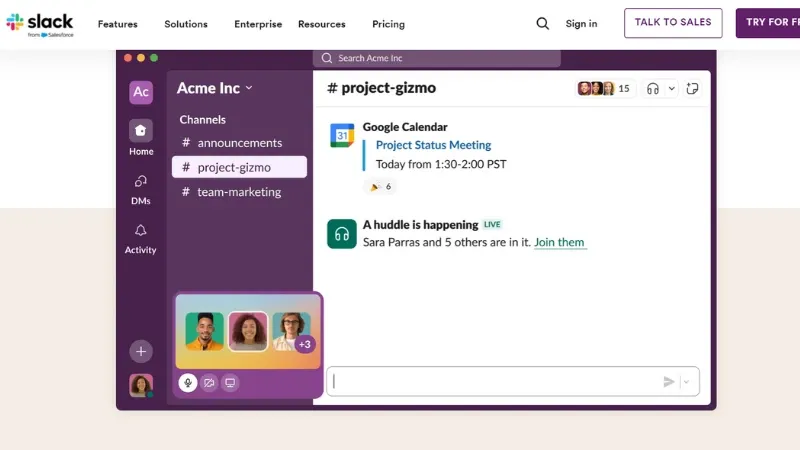The height and width of the screenshot is (450, 800).
Task: Open the Project Status Meeting link
Action: tap(433, 145)
